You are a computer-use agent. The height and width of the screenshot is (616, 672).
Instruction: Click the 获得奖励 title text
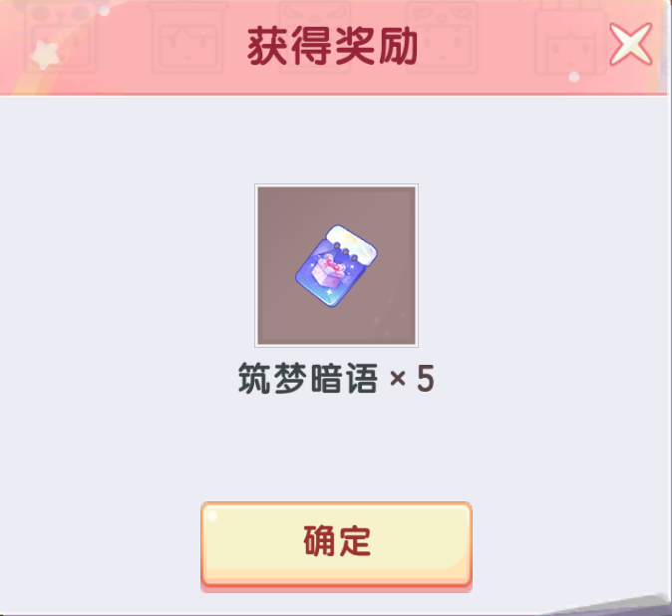pyautogui.click(x=333, y=46)
